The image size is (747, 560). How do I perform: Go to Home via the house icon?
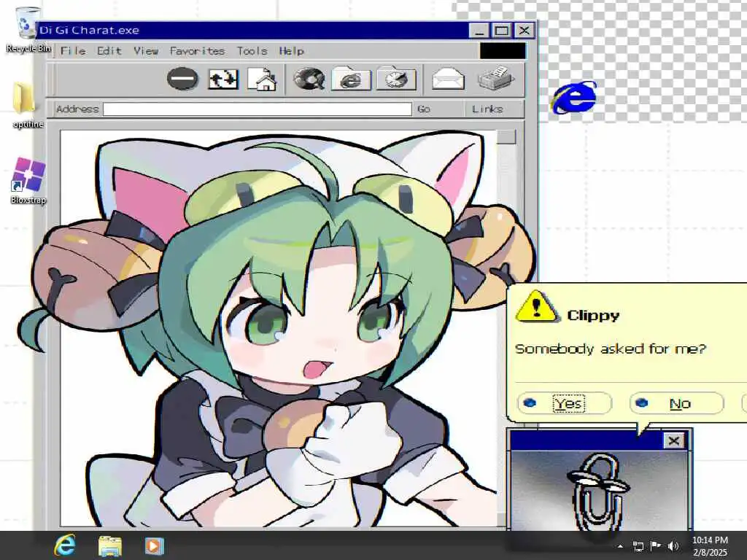tap(262, 79)
